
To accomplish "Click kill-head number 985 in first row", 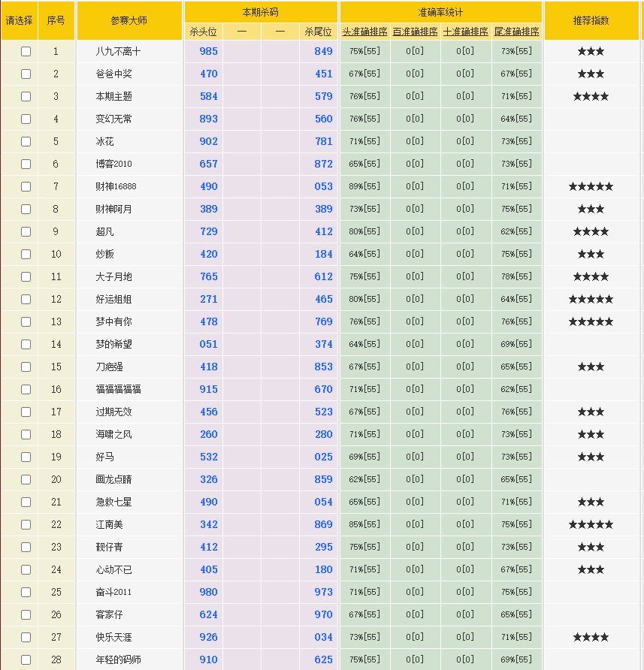I will [x=208, y=51].
